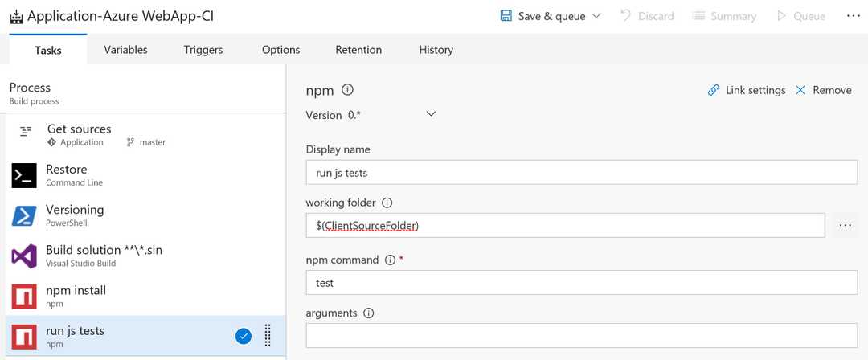Open the Triggers tab
This screenshot has width=868, height=360.
tap(203, 50)
